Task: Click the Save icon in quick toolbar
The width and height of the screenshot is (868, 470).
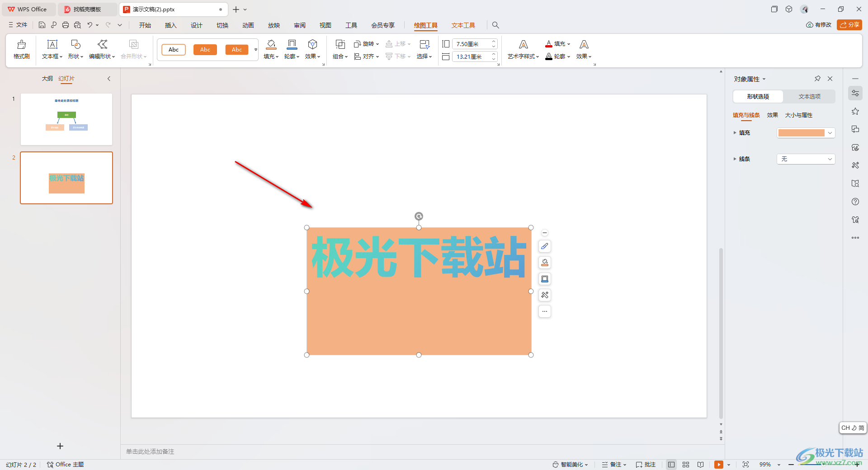Action: pos(42,25)
